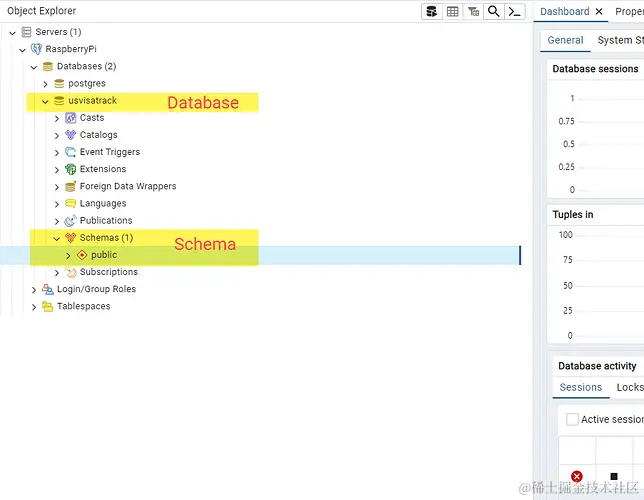The image size is (644, 500).
Task: Switch to the Dashboard tab
Action: [x=564, y=12]
